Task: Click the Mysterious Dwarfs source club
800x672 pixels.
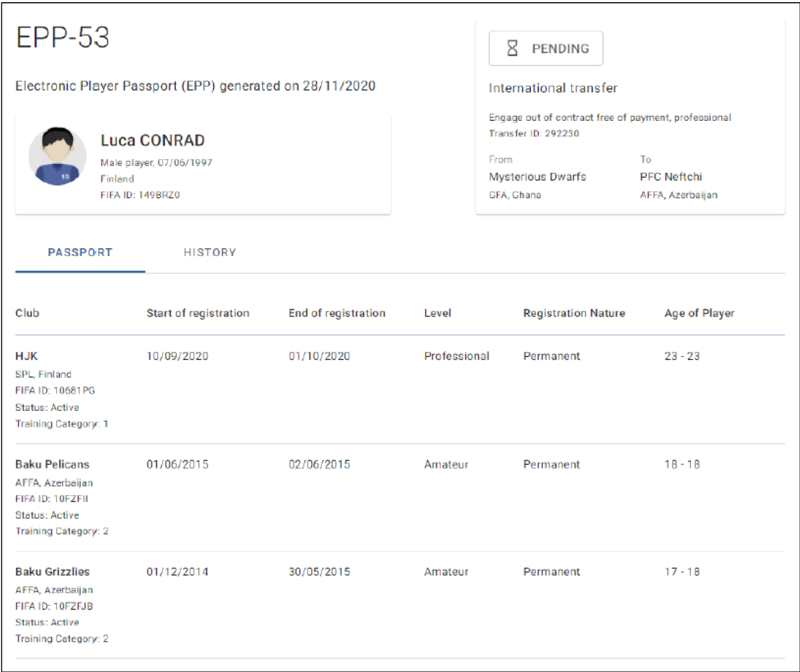Action: click(x=537, y=177)
